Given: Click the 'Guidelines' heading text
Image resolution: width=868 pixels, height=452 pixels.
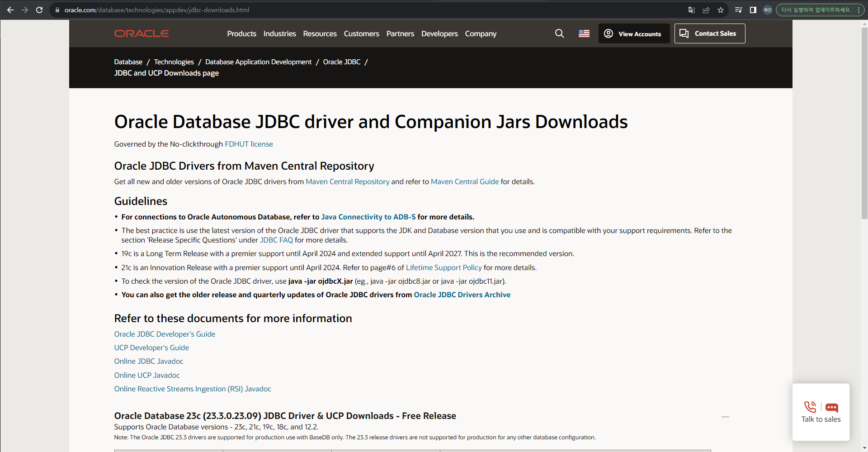Looking at the screenshot, I should tap(141, 201).
